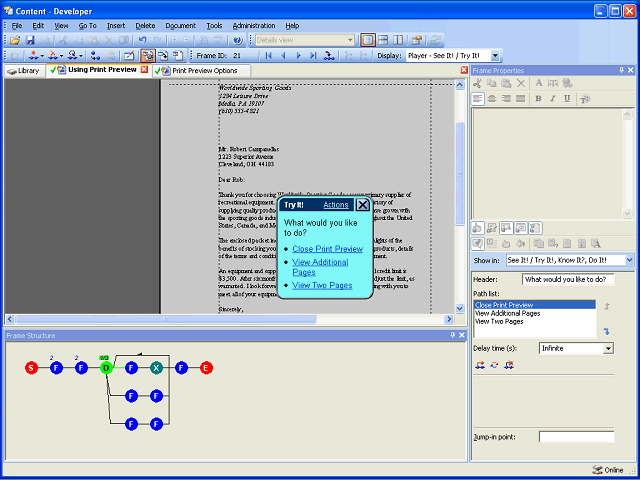This screenshot has width=640, height=480.
Task: Switch to Print Preview Options tab
Action: (202, 71)
